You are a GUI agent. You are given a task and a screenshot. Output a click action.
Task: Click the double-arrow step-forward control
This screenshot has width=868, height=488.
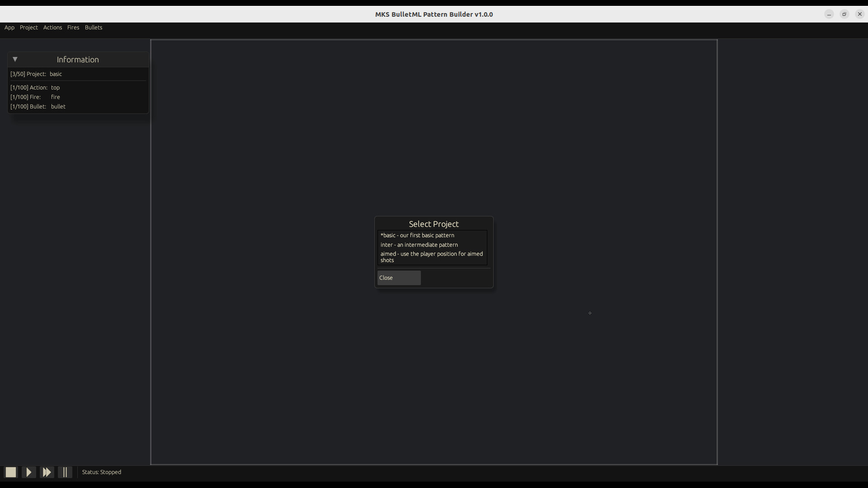click(x=47, y=472)
